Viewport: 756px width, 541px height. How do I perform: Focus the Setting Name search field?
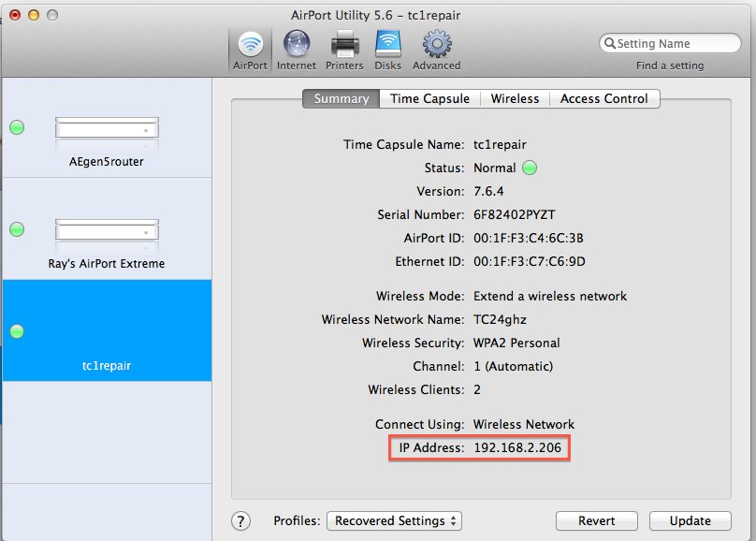click(x=670, y=43)
